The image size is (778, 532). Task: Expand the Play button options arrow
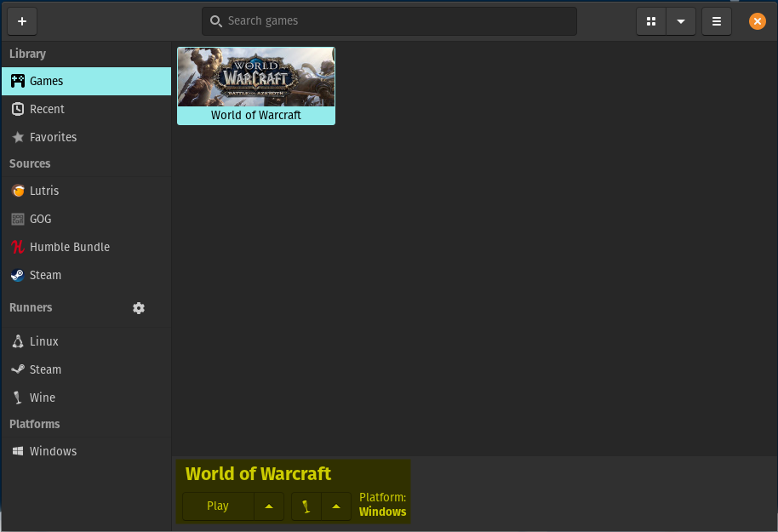[x=269, y=506]
